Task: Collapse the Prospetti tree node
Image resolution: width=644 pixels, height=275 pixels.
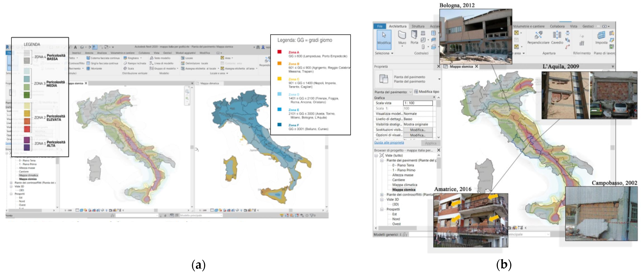Action: [382, 209]
